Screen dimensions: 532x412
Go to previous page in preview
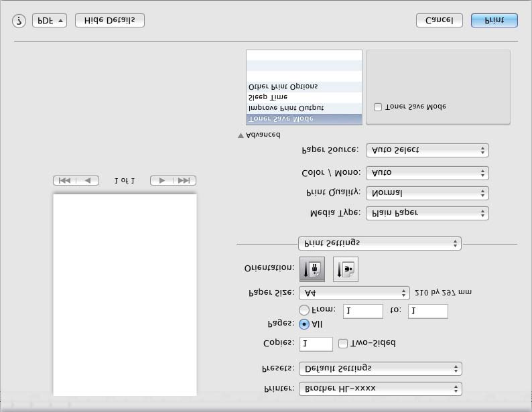(x=88, y=180)
